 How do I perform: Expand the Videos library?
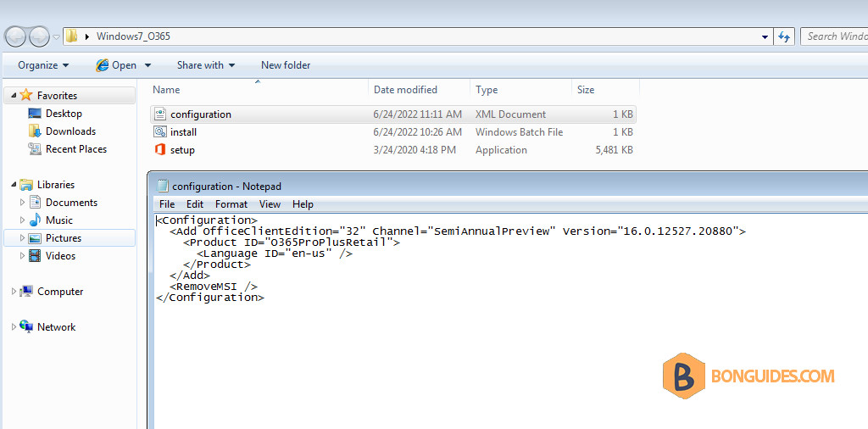(22, 256)
